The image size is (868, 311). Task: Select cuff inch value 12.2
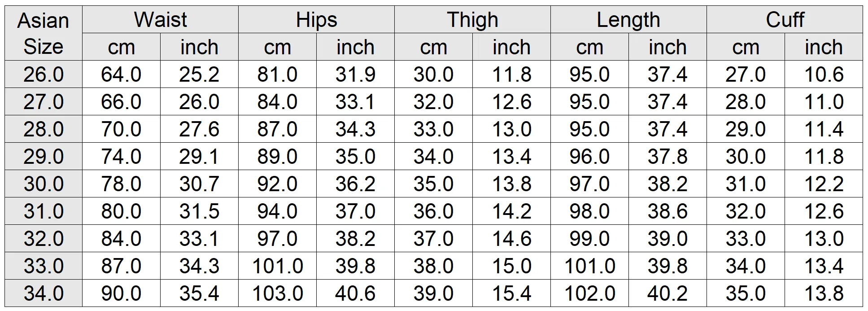click(824, 184)
